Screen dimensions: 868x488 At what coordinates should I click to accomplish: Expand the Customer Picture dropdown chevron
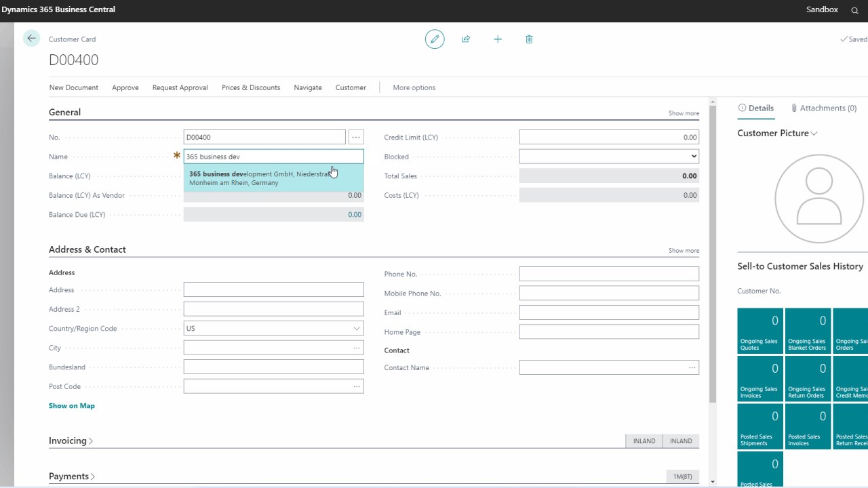pos(814,134)
